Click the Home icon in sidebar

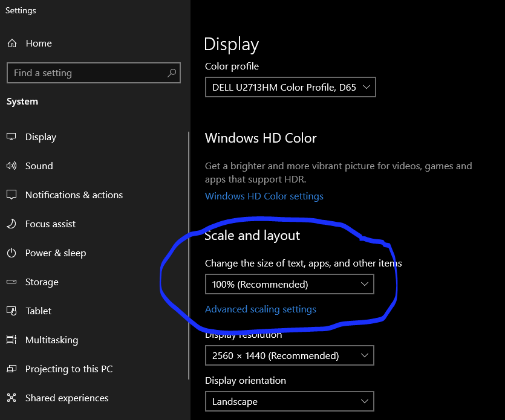pos(11,44)
